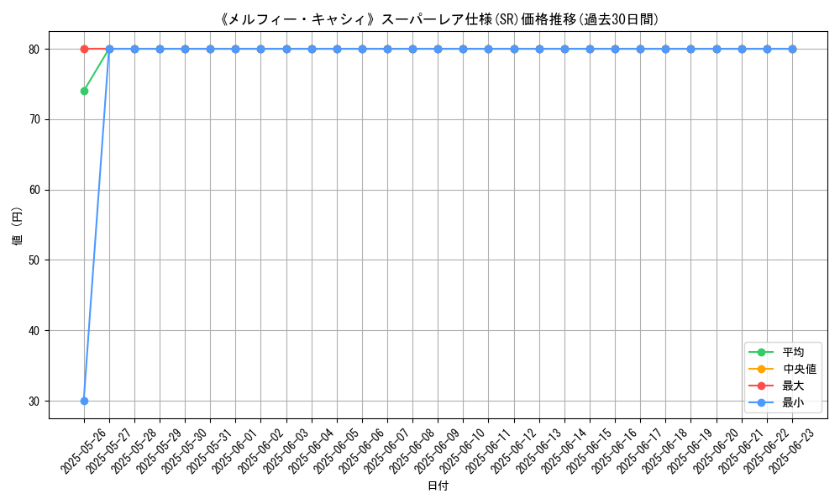
Task: Click the green marker beside 平均 in legend
Action: point(761,353)
